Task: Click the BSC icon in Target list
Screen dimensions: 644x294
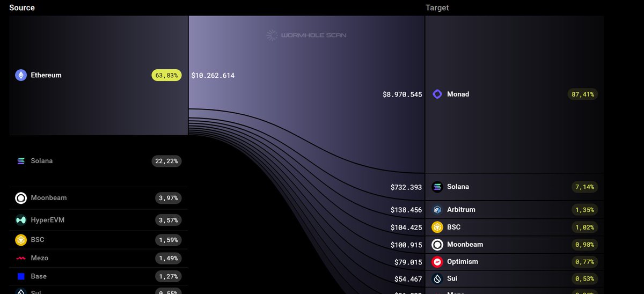Action: [x=437, y=227]
